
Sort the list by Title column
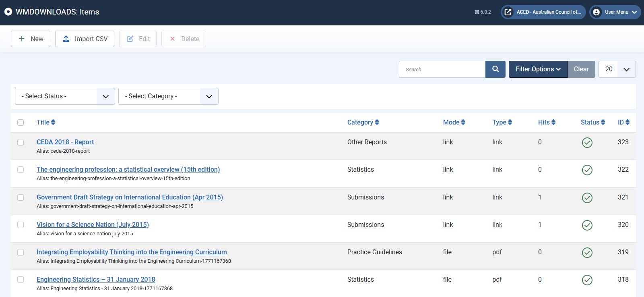(46, 122)
